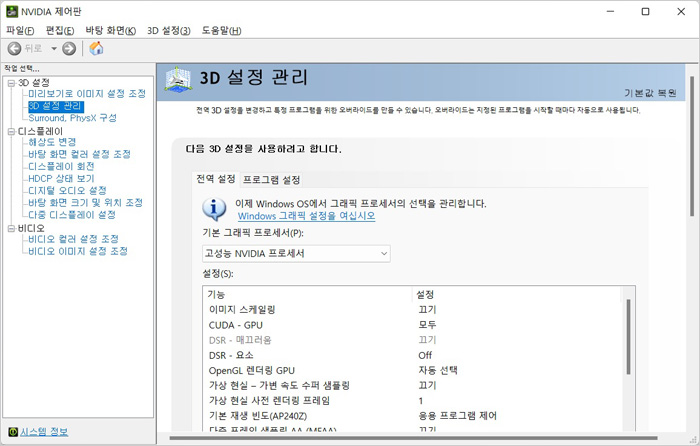Click the 모두 value for CUDA - GPU
The image size is (700, 446).
[427, 325]
